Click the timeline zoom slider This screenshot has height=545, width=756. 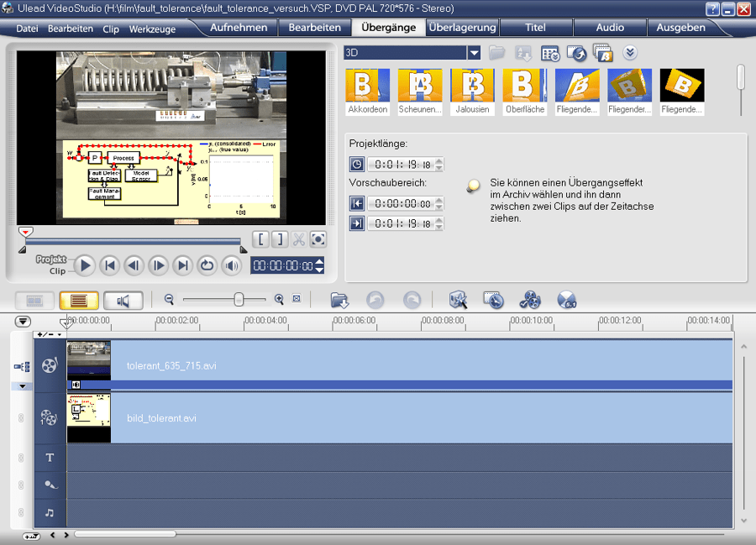pos(238,298)
